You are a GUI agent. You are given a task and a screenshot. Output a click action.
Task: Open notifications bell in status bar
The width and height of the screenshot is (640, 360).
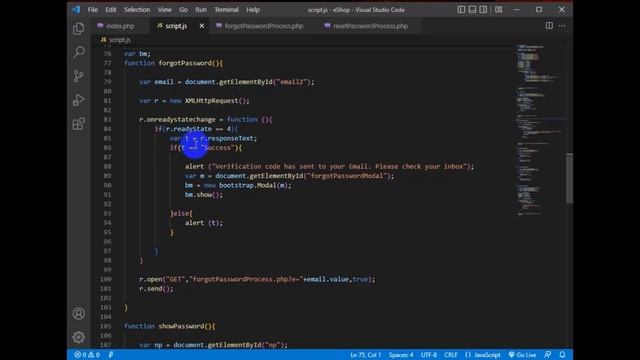pos(562,355)
